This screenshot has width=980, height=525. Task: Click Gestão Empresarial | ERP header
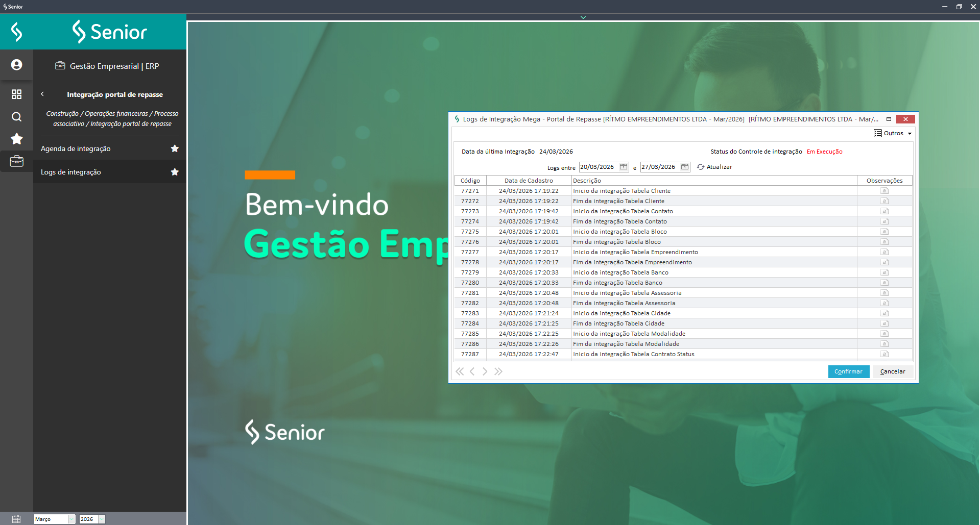click(x=107, y=66)
